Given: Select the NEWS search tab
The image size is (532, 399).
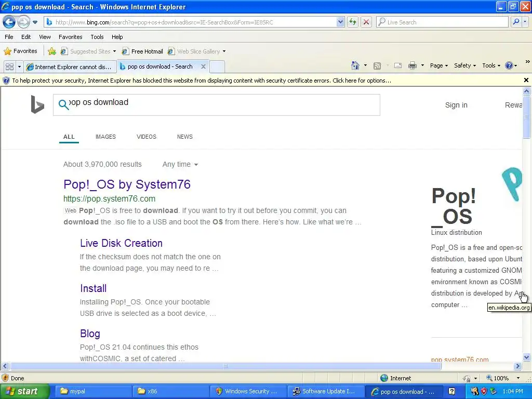Looking at the screenshot, I should (x=184, y=137).
